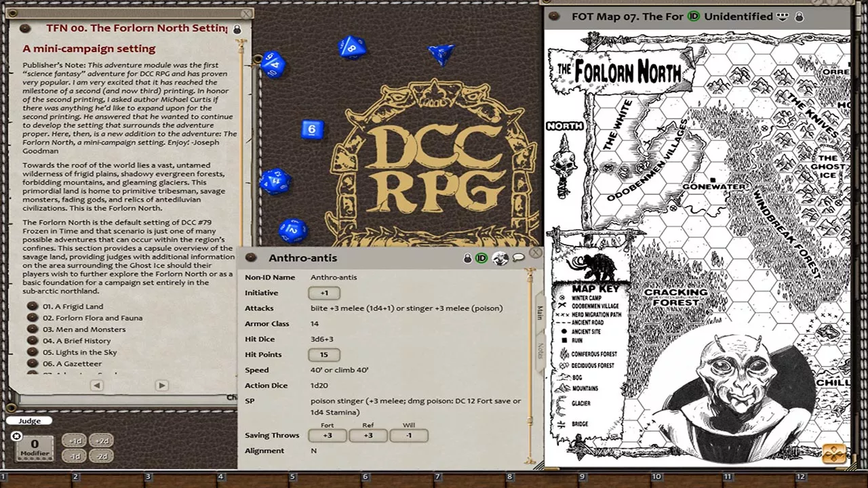Screen dimensions: 868x488
Task: Click the SP poison stinger text
Action: click(416, 407)
